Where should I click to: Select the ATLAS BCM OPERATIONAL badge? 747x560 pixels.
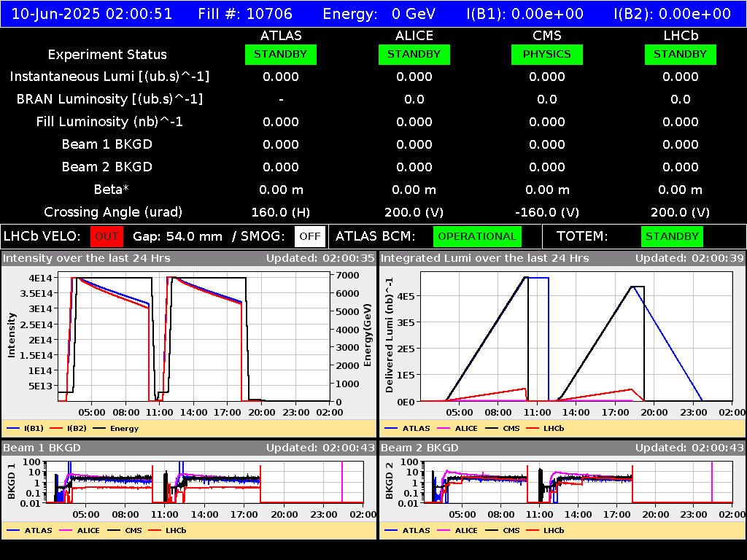pyautogui.click(x=477, y=236)
